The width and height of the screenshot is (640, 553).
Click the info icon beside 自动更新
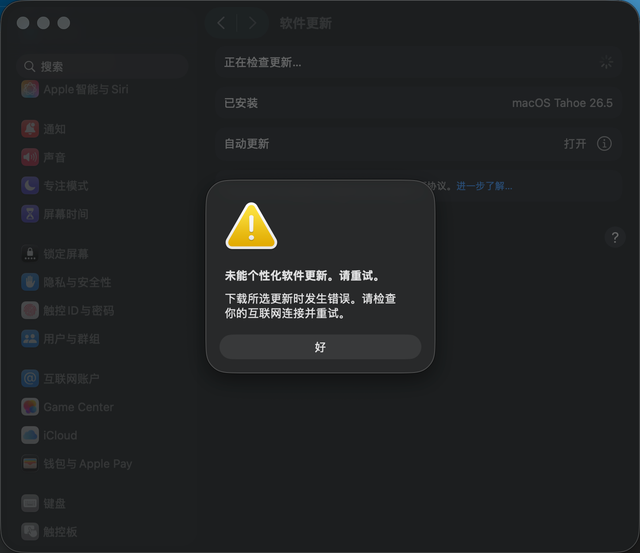point(604,144)
